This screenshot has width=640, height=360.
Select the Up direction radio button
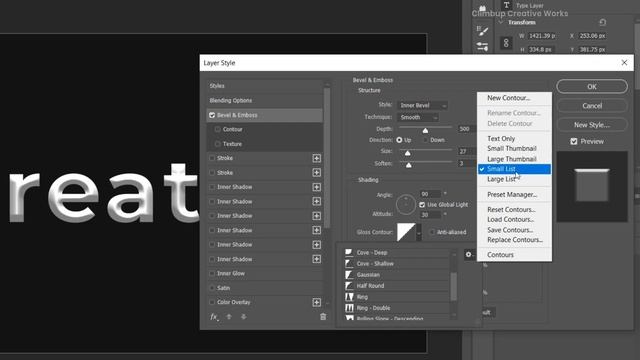coord(399,140)
